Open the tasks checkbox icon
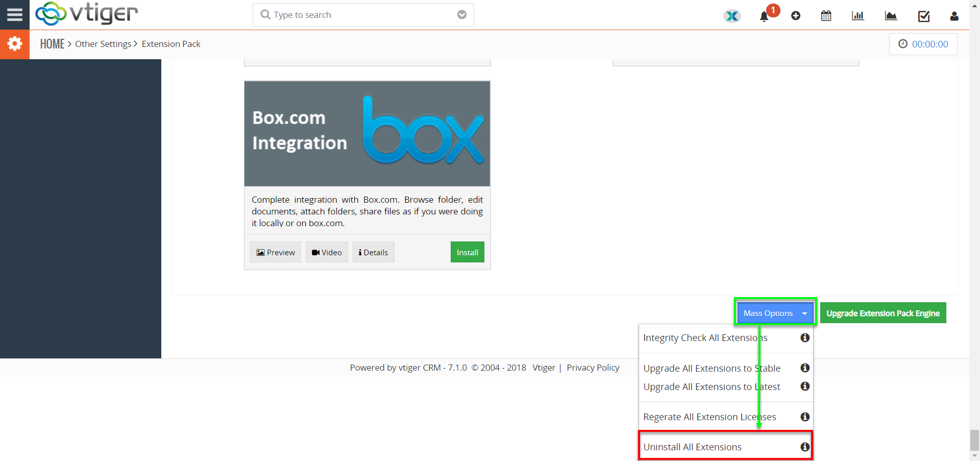 (924, 16)
